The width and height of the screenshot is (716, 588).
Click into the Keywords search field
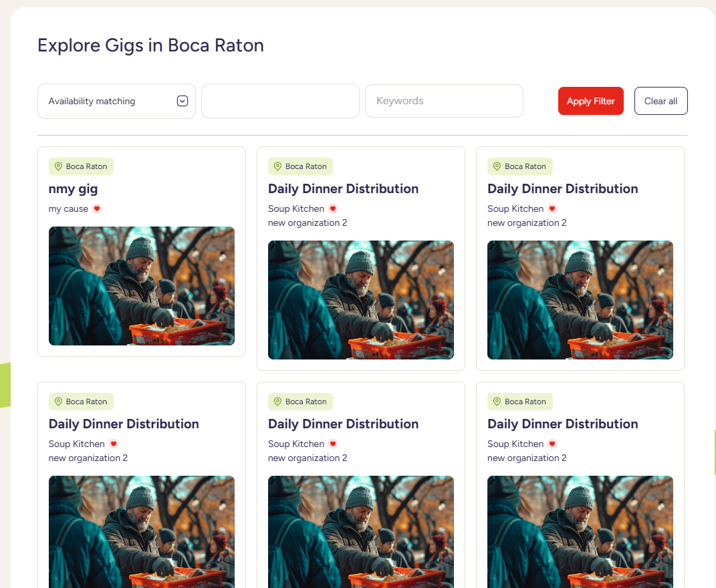point(444,101)
